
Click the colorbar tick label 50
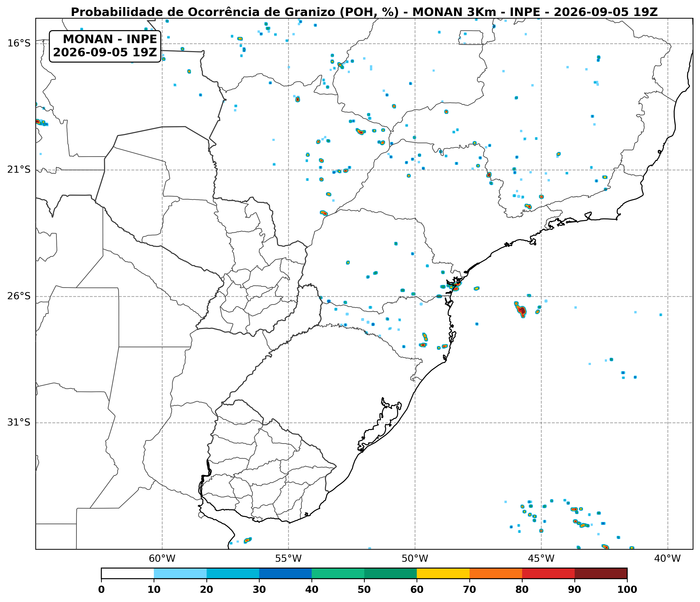[x=364, y=590]
